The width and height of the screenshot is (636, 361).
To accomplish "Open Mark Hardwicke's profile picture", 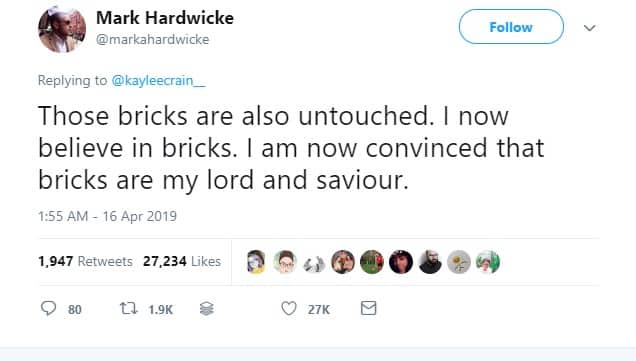I will pos(62,30).
